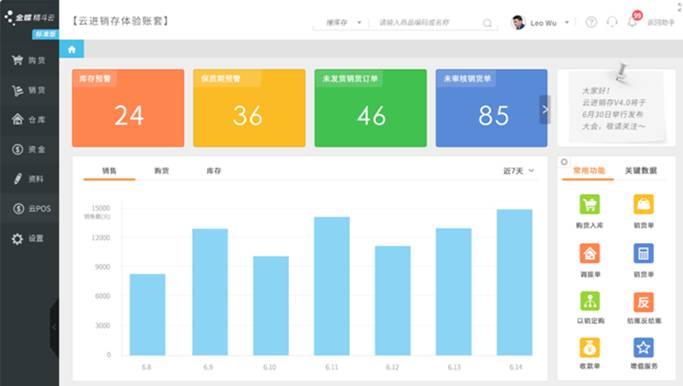This screenshot has height=386, width=683.
Task: Open the yellow shopping bag shortcut
Action: 643,204
